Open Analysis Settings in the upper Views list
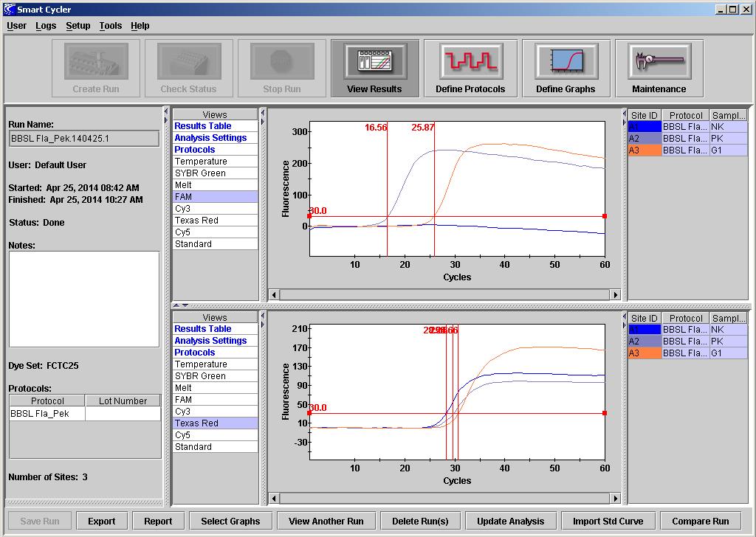Image resolution: width=756 pixels, height=537 pixels. point(215,138)
